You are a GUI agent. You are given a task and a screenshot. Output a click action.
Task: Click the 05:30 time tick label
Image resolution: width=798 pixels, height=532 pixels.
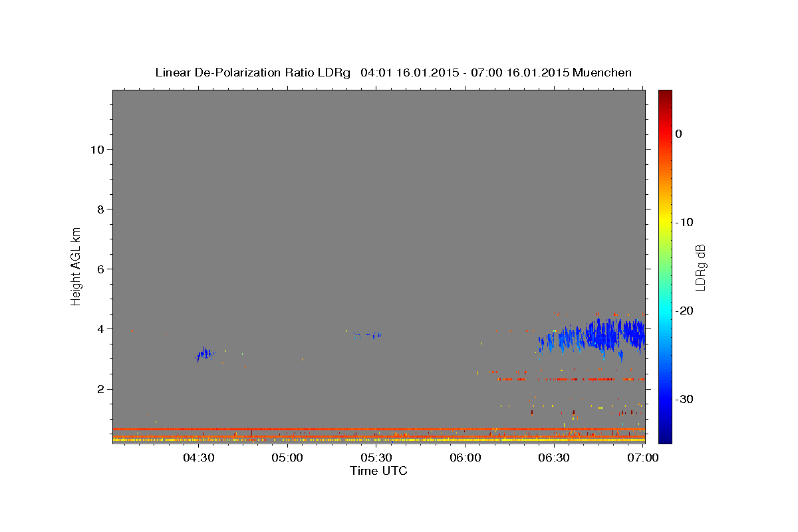pyautogui.click(x=376, y=458)
